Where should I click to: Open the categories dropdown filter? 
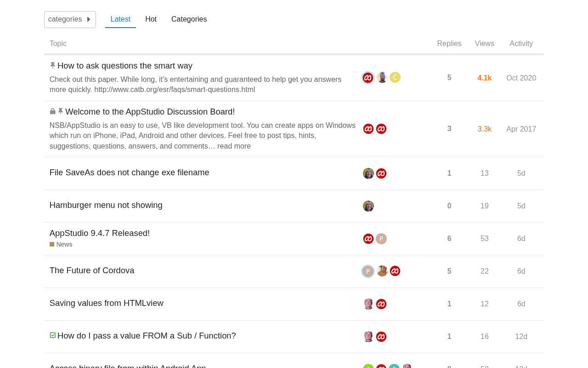[x=70, y=19]
